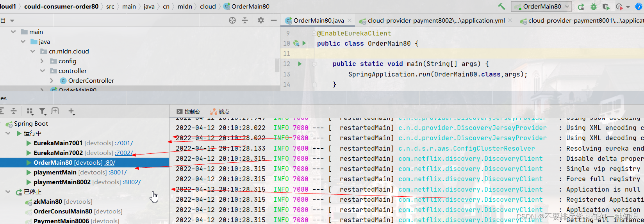
Task: Open the :8001/ link of playmentMain
Action: [x=118, y=172]
